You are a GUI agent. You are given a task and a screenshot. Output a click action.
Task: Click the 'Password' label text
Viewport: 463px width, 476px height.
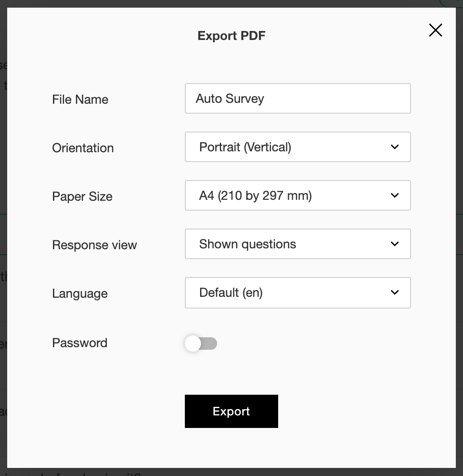[80, 343]
